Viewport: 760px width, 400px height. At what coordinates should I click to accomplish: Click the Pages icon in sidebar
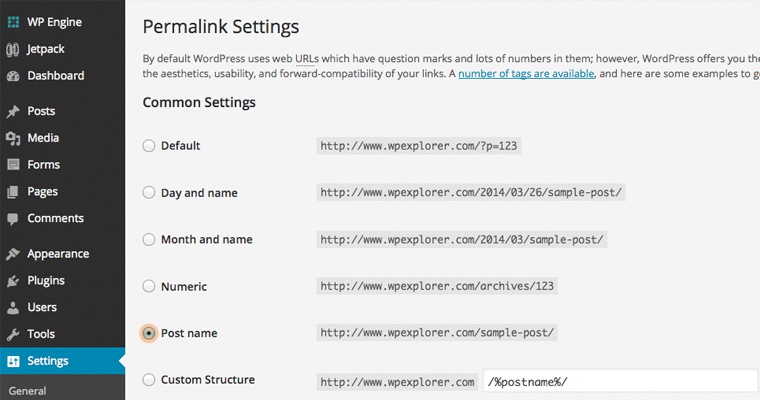13,192
